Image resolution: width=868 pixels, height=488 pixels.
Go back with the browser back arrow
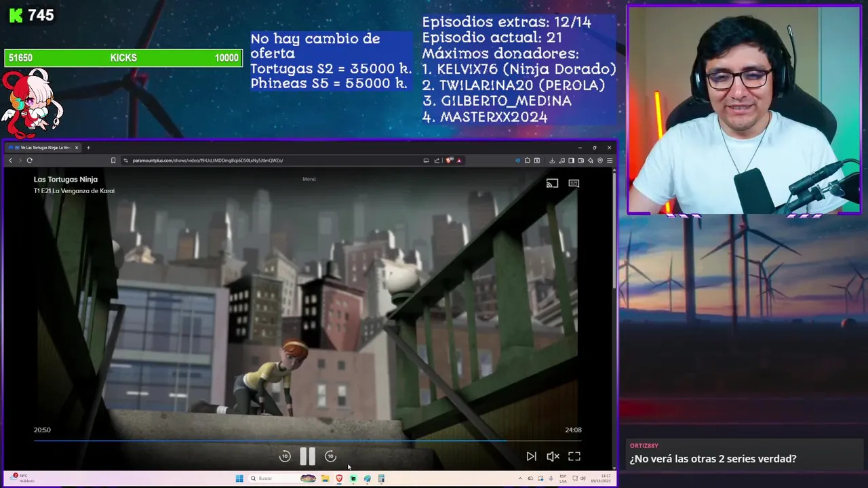coord(10,161)
